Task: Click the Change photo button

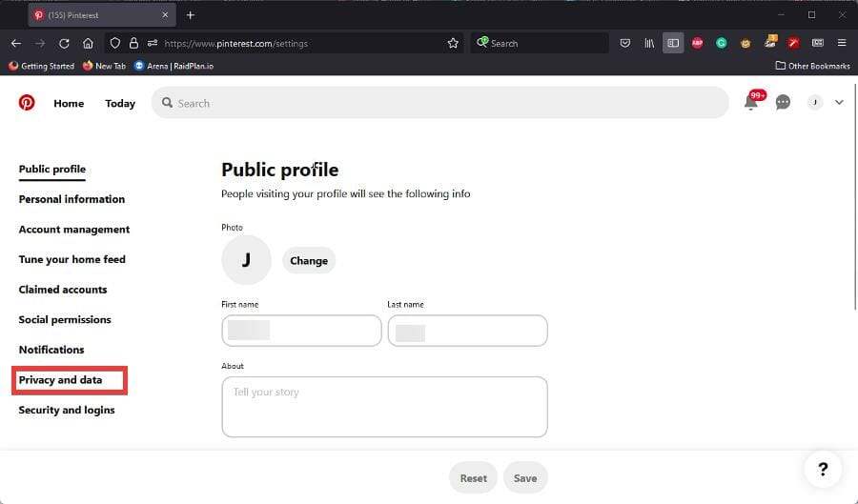Action: (309, 261)
